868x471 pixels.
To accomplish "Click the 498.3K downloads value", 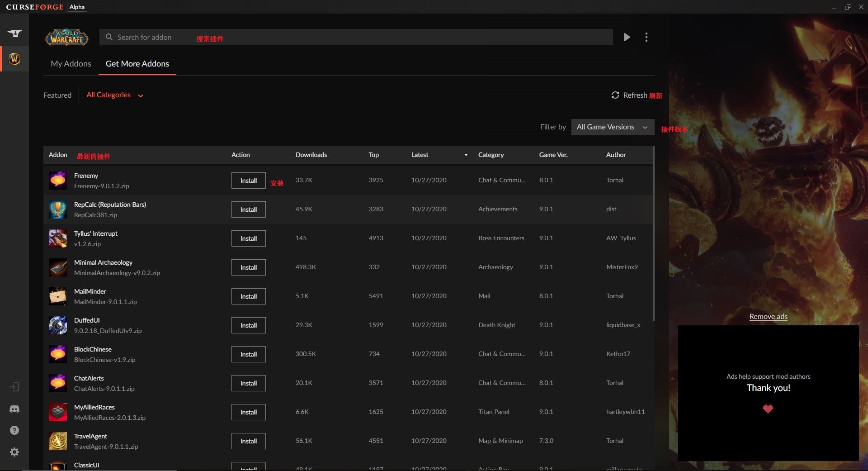I will tap(306, 267).
